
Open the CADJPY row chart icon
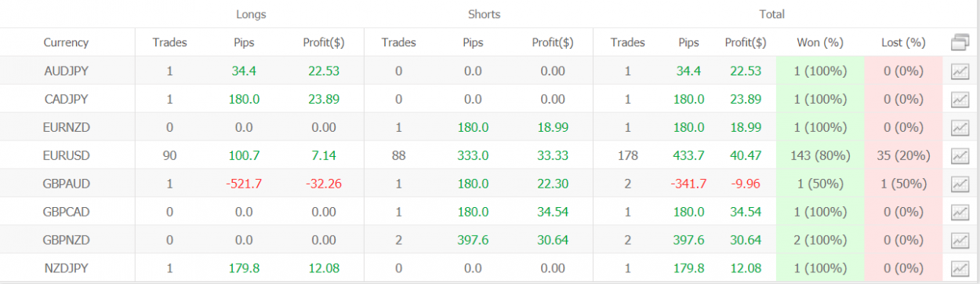(960, 100)
